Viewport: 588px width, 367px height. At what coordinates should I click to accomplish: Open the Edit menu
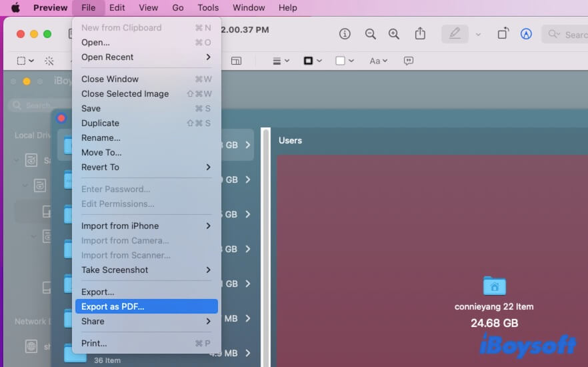117,7
